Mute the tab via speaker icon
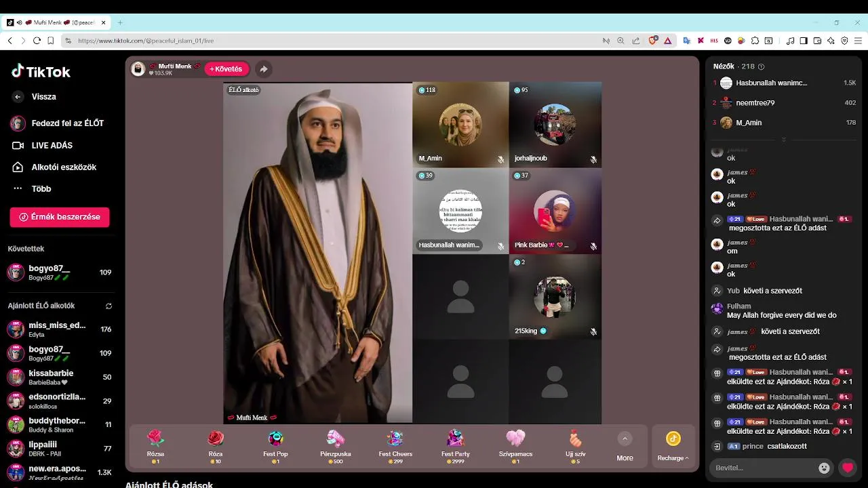The height and width of the screenshot is (488, 868). coord(19,22)
